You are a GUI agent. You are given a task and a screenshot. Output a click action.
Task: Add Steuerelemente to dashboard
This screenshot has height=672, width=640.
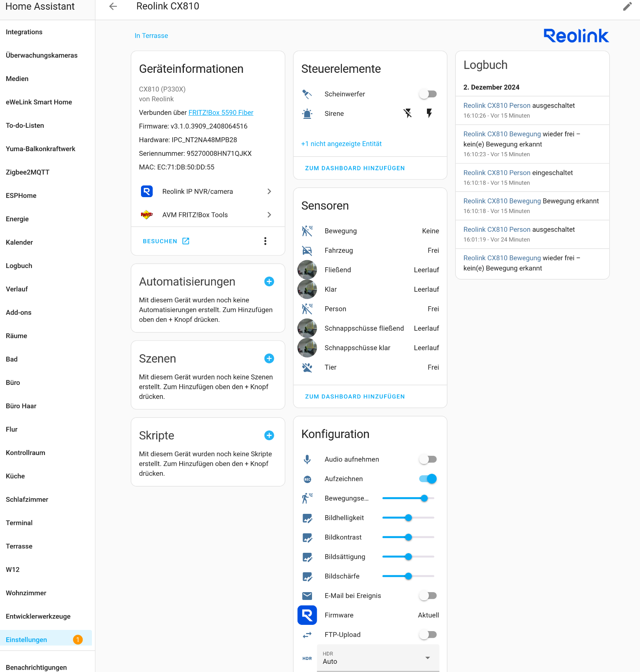point(355,168)
